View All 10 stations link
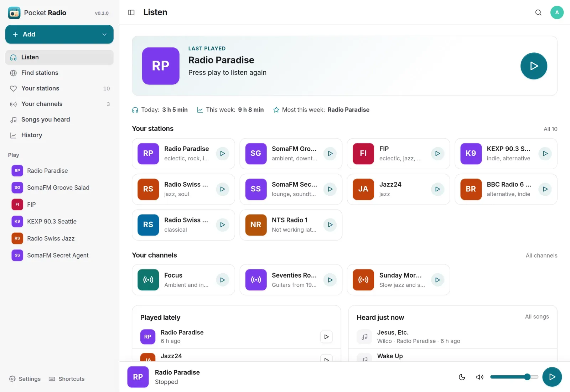The image size is (570, 392). [550, 129]
